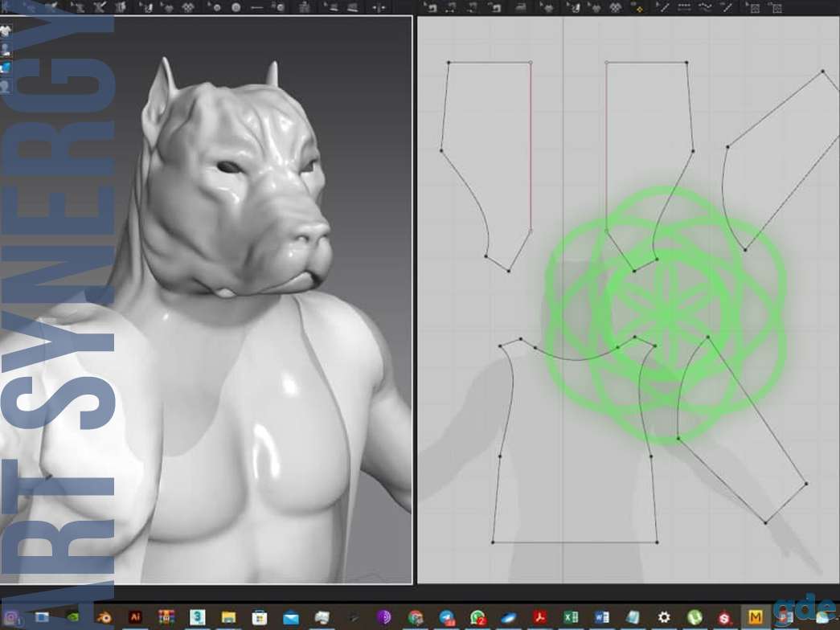840x630 pixels.
Task: Select the yellow diamond sewing icon
Action: point(637,7)
